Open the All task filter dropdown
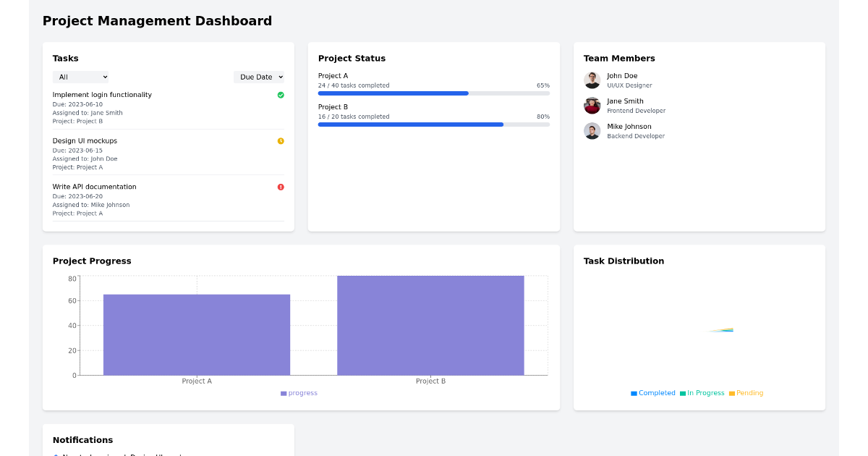Viewport: 868px width, 456px height. tap(80, 77)
